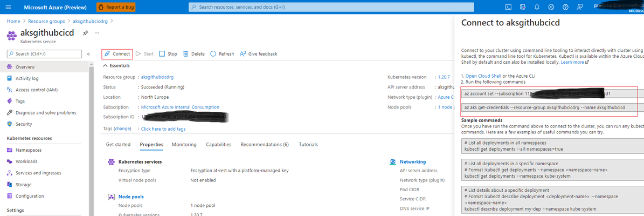Open portal settings gear

[x=551, y=7]
